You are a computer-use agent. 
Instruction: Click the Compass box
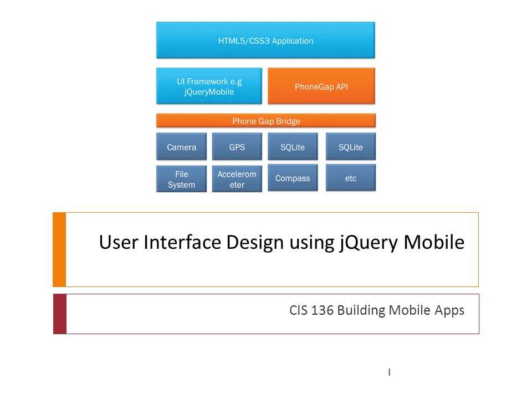coord(293,178)
